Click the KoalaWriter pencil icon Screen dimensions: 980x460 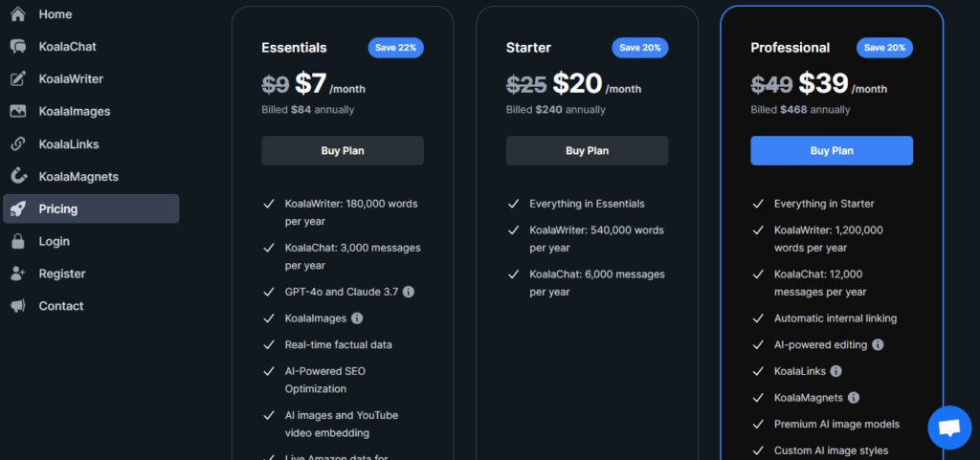[17, 78]
